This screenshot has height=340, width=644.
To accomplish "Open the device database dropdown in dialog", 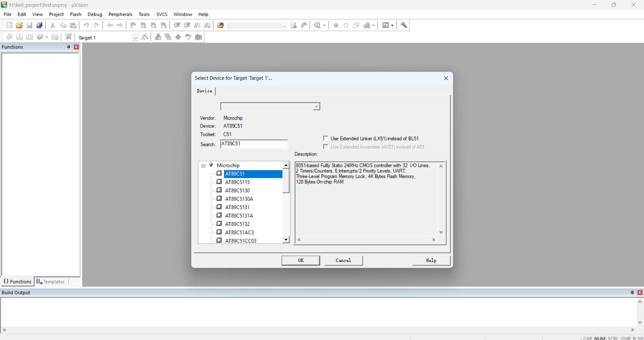I will point(316,107).
